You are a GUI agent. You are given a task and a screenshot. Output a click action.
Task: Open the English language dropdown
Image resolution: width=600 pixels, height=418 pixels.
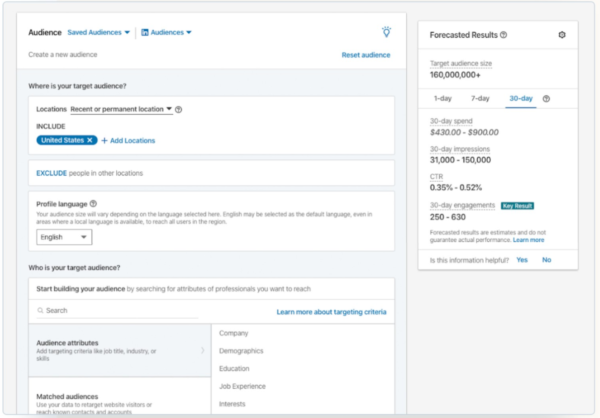[x=64, y=237]
